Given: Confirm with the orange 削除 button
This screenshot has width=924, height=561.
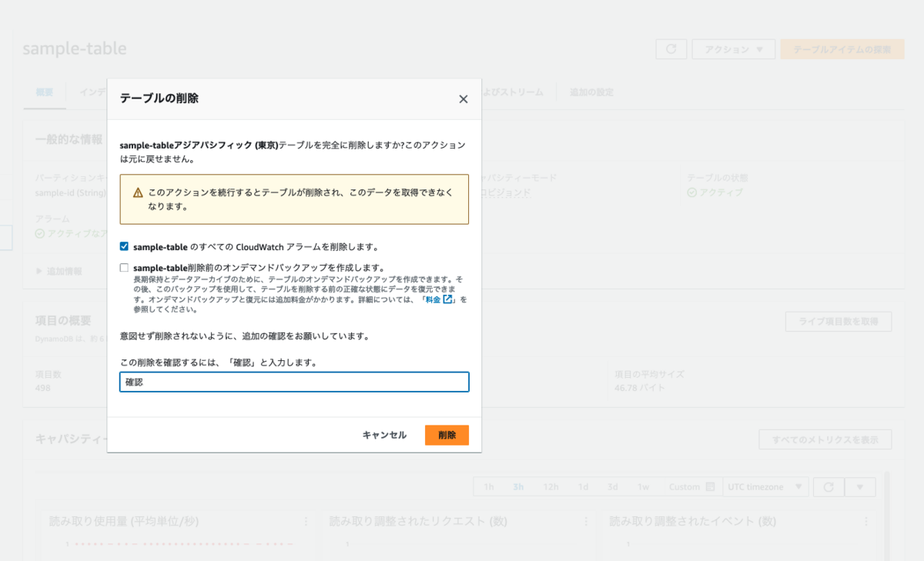Looking at the screenshot, I should point(447,435).
